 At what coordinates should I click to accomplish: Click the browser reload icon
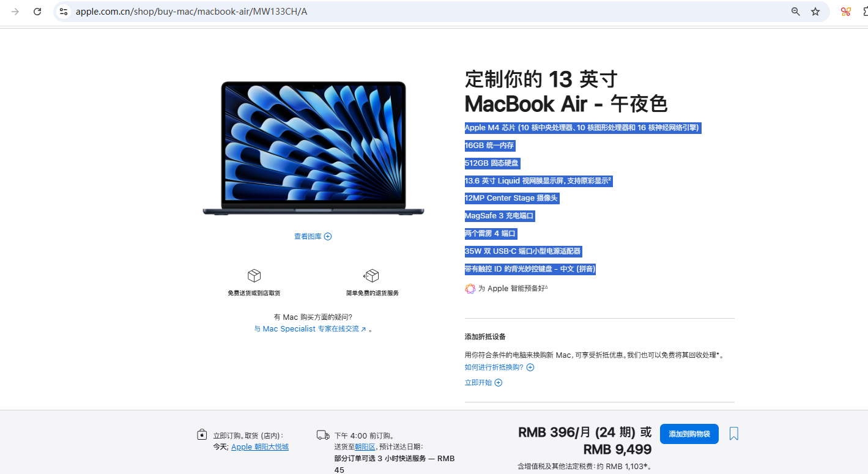37,12
